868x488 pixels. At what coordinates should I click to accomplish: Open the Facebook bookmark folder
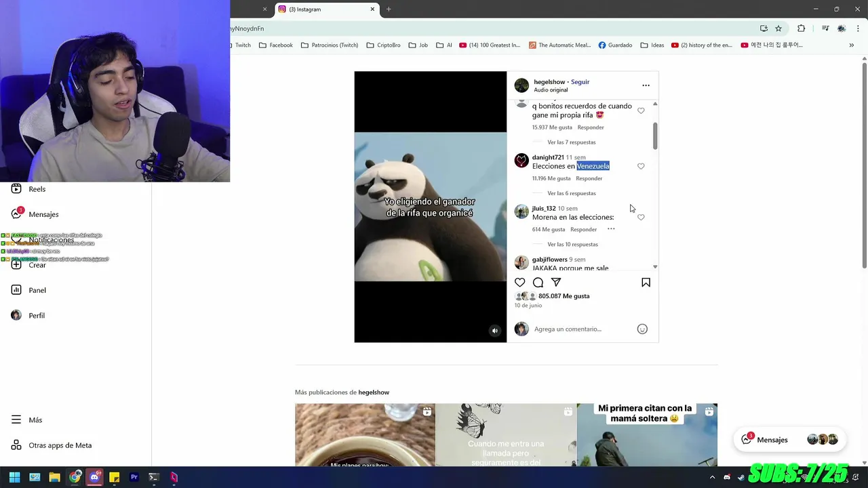(275, 45)
